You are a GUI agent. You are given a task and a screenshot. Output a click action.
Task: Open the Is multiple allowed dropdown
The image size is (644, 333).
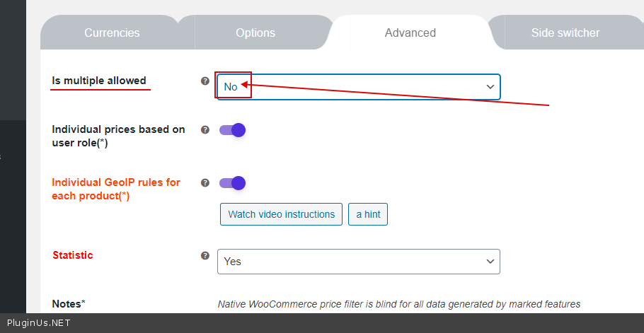[x=358, y=87]
